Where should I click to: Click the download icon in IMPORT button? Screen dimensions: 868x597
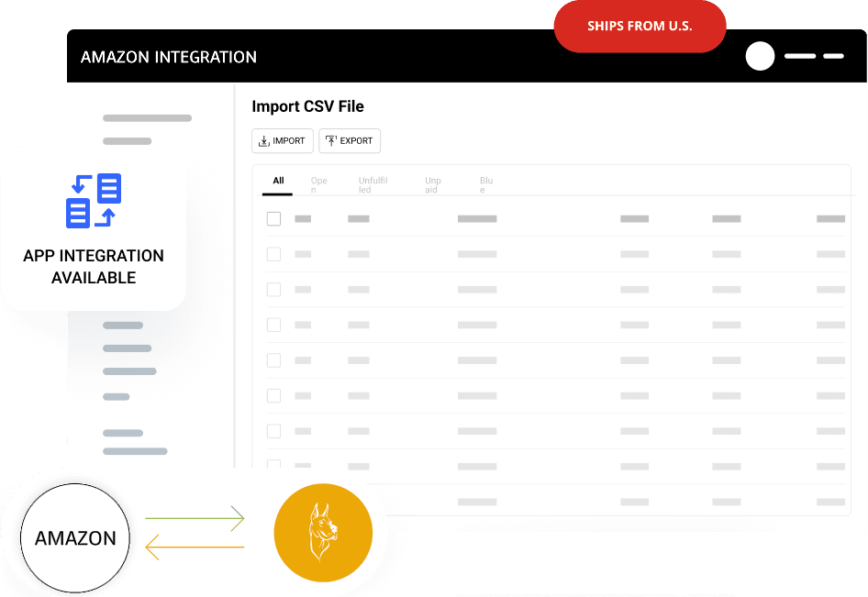pos(264,141)
